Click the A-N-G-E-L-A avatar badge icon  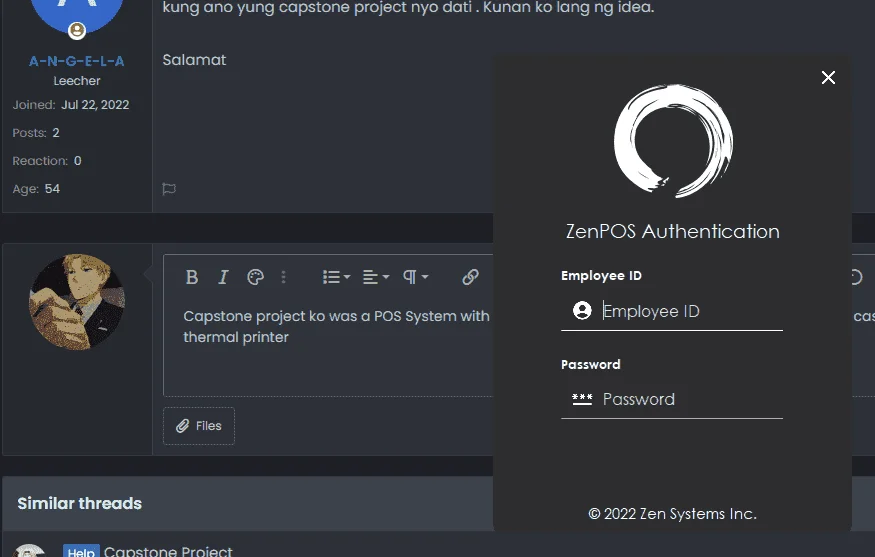(x=77, y=30)
